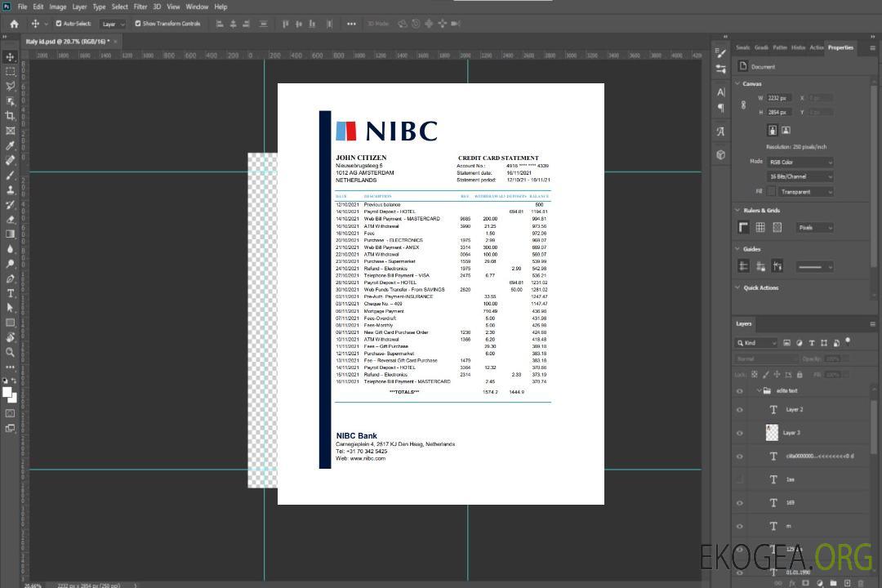882x588 pixels.
Task: Click the delete layer trash icon
Action: tap(861, 583)
